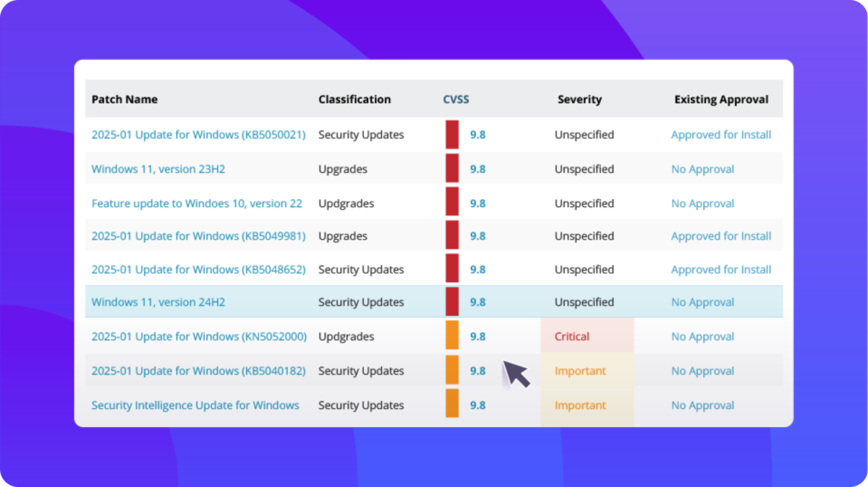
Task: Select the highlighted Windows 11, version 24H2 row
Action: point(158,302)
